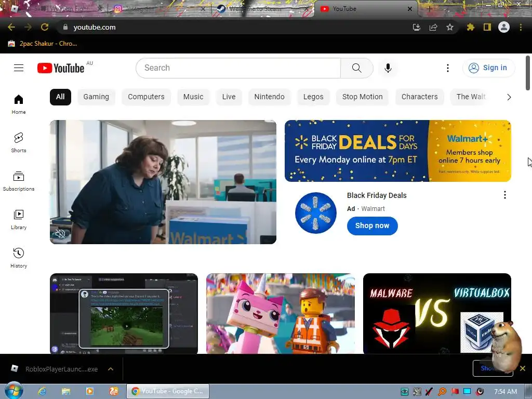Image resolution: width=532 pixels, height=399 pixels.
Task: Open Windows Explorer from the taskbar
Action: click(66, 391)
